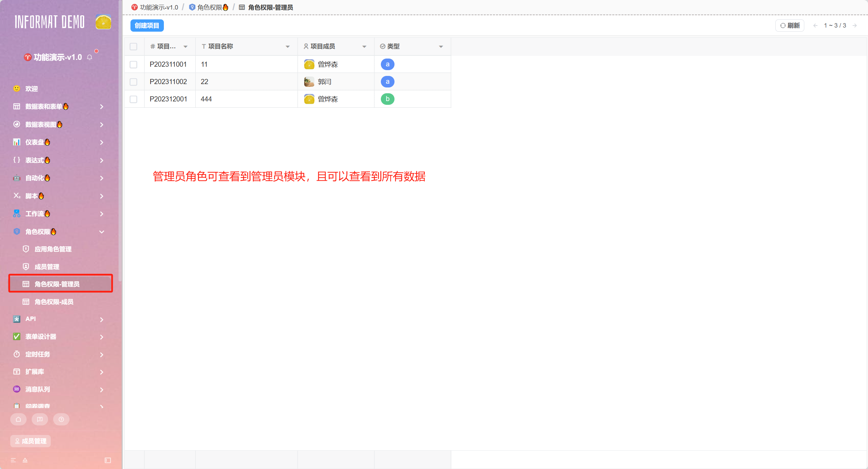Click the feedback chat question icon
Screen dimensions: 868x469
[40, 419]
